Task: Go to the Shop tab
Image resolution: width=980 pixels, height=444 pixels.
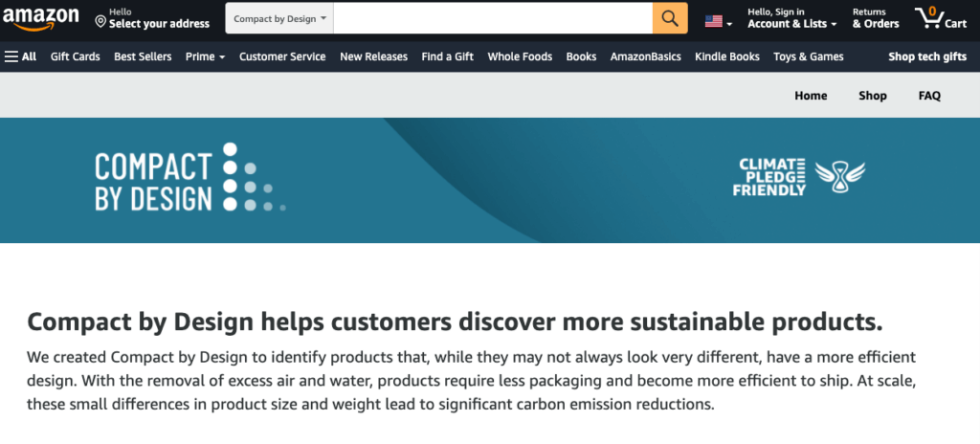Action: pyautogui.click(x=873, y=96)
